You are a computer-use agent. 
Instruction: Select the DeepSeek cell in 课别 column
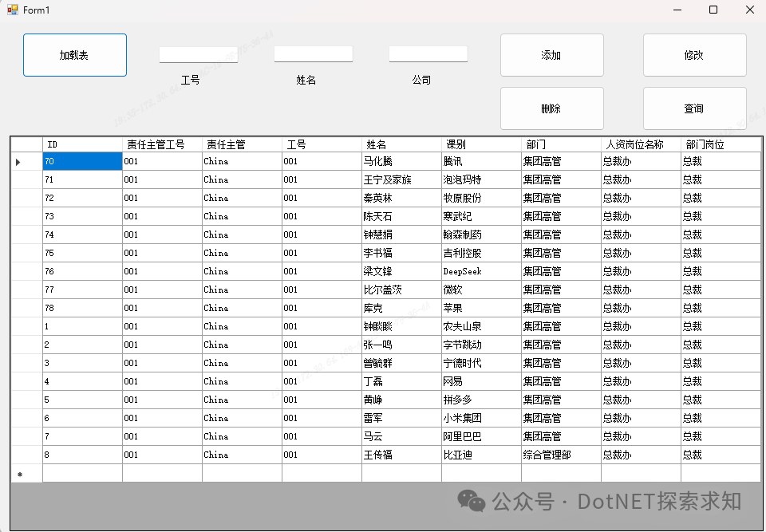[481, 271]
